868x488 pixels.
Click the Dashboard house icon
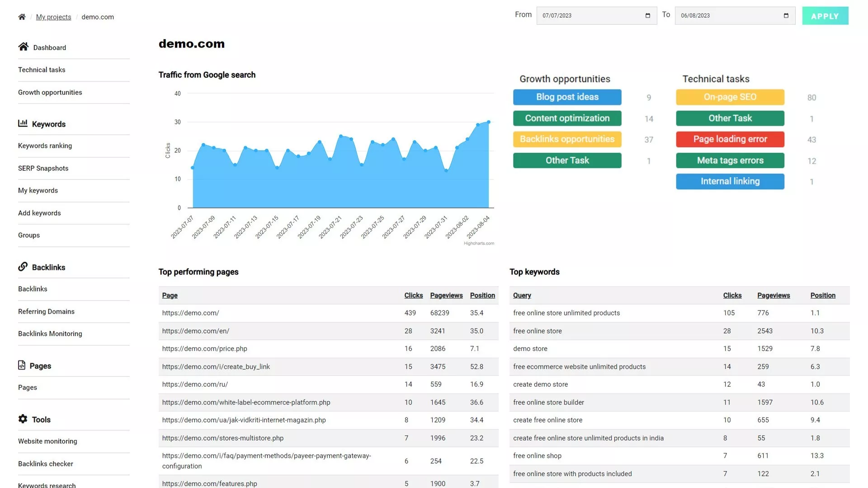coord(24,47)
